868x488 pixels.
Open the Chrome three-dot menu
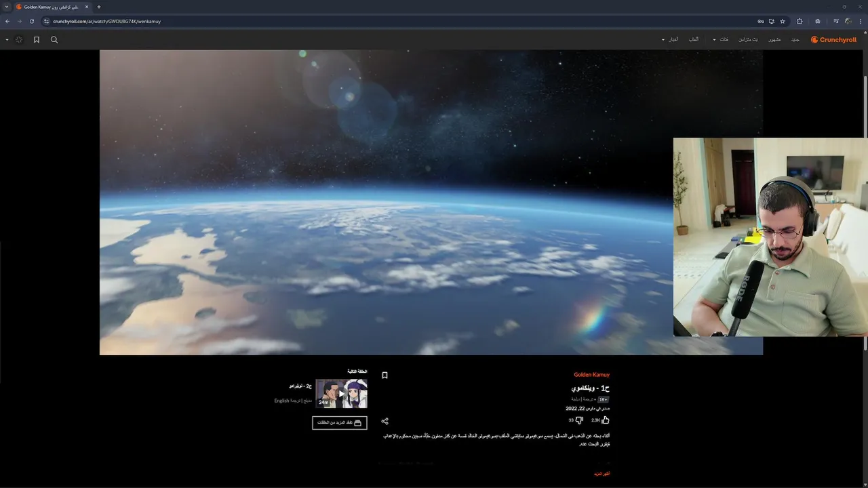click(860, 21)
